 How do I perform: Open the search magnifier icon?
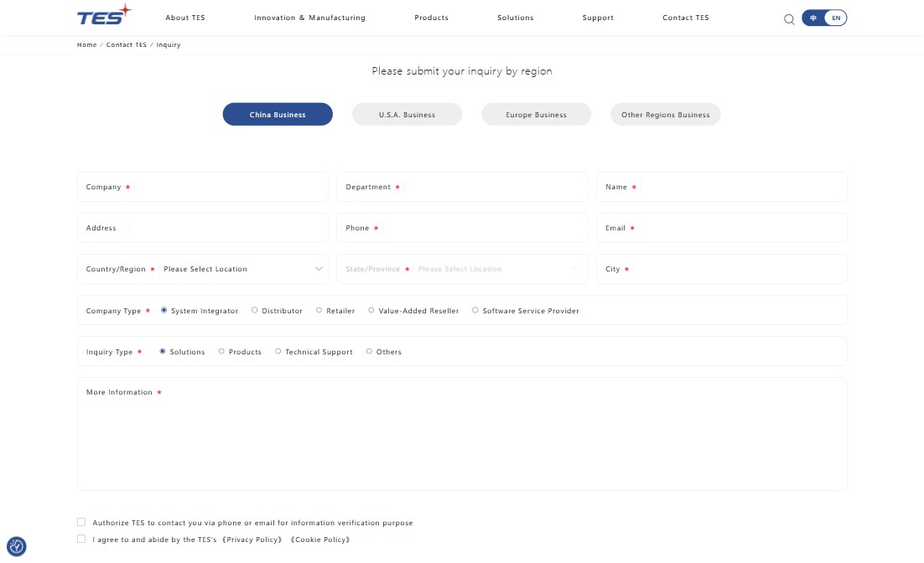tap(789, 19)
